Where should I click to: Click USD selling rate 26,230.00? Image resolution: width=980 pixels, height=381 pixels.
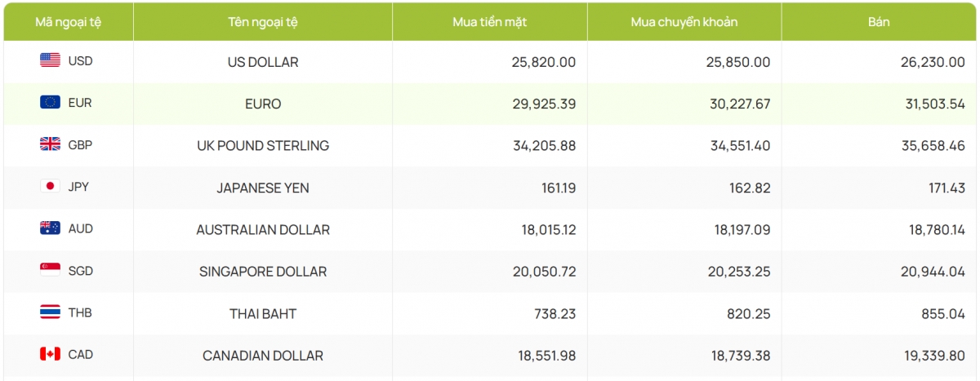(930, 62)
